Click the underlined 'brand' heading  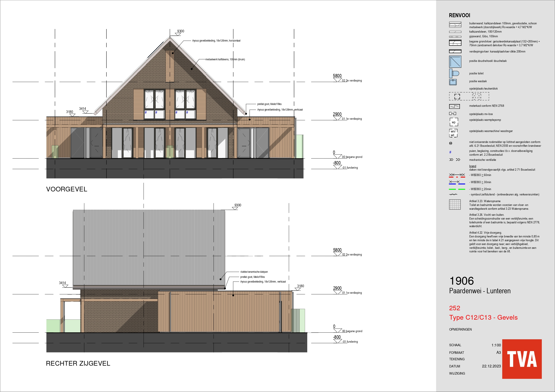pyautogui.click(x=472, y=166)
